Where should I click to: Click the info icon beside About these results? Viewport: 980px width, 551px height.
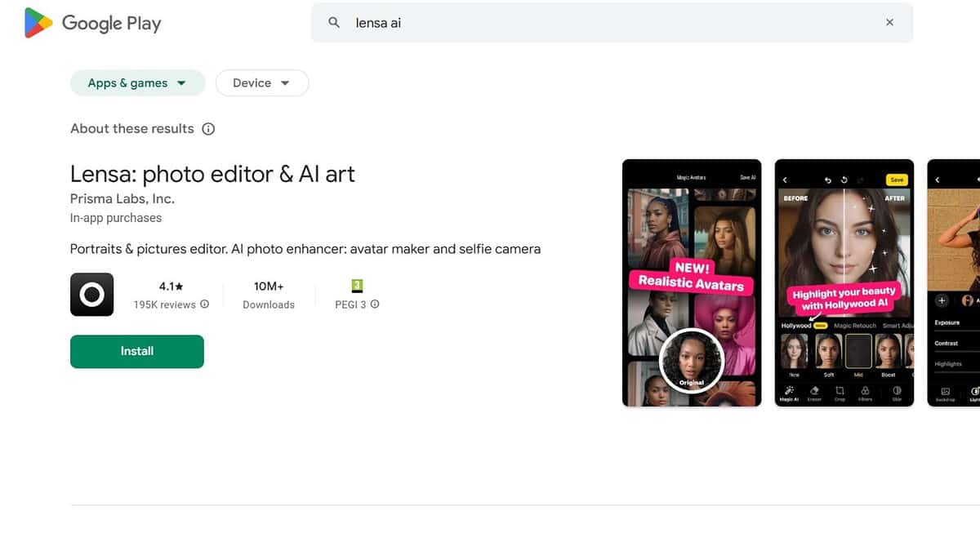click(x=208, y=129)
